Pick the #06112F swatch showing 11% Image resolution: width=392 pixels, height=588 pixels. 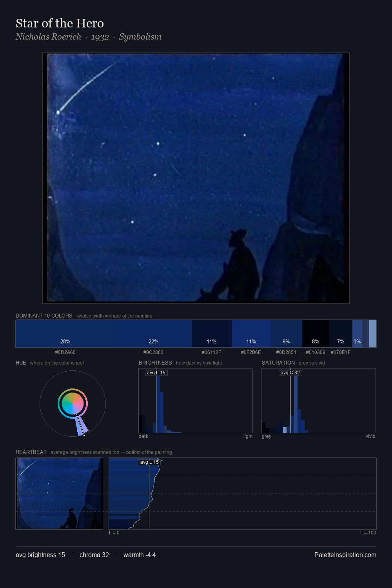(212, 334)
